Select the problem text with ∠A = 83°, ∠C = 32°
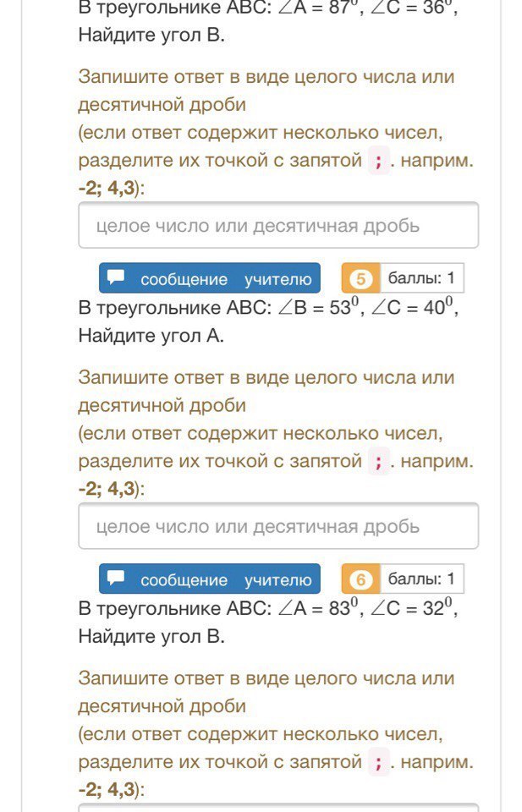 [x=268, y=622]
